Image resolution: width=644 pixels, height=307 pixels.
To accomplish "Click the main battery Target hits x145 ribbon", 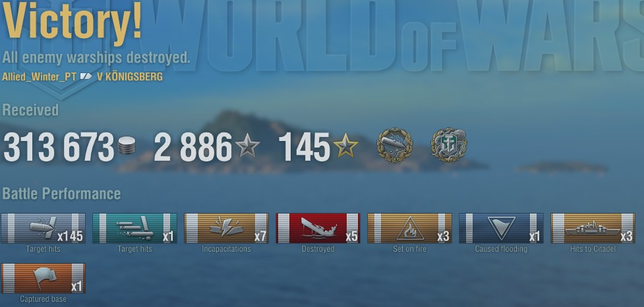I will click(43, 228).
